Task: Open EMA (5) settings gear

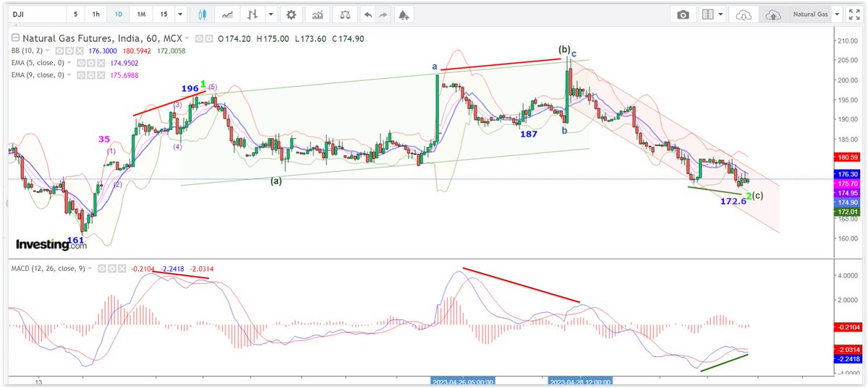Action: [x=90, y=63]
